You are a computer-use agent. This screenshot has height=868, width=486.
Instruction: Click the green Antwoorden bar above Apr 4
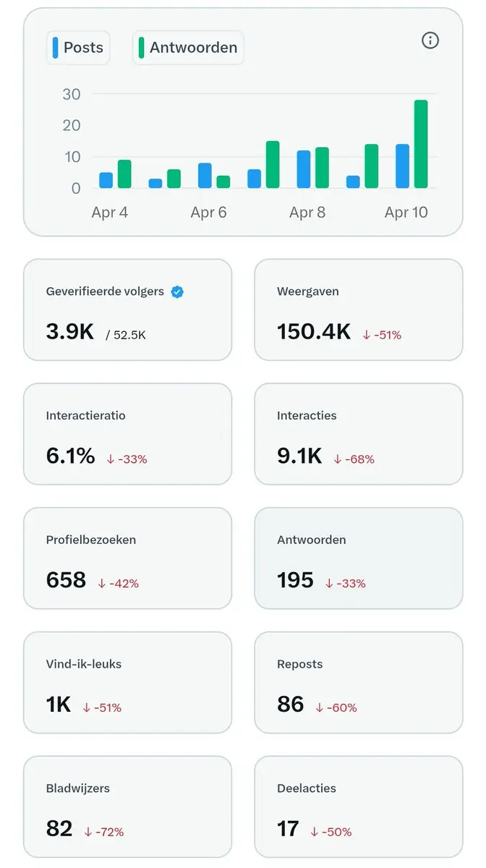click(124, 174)
